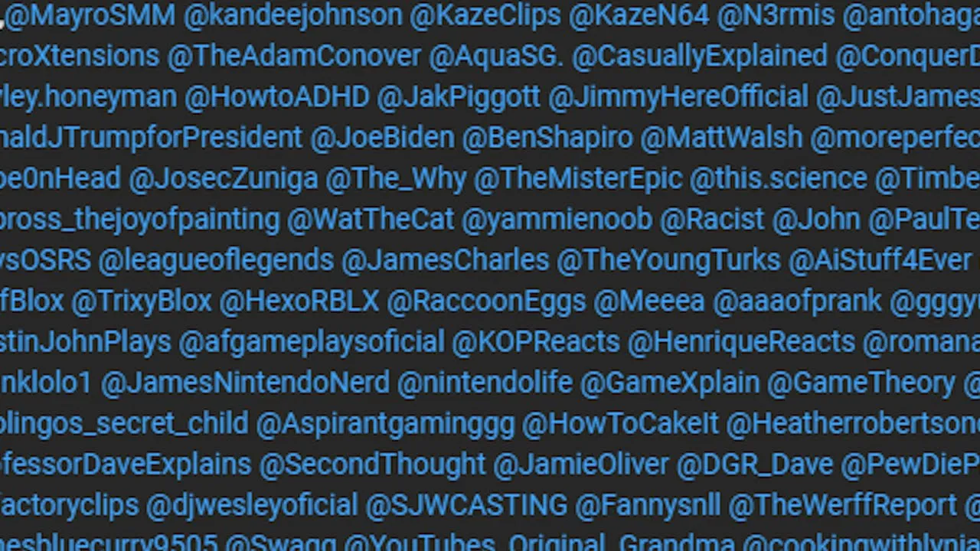The height and width of the screenshot is (551, 980).
Task: Select the @WatTheCat mention link
Action: point(371,220)
